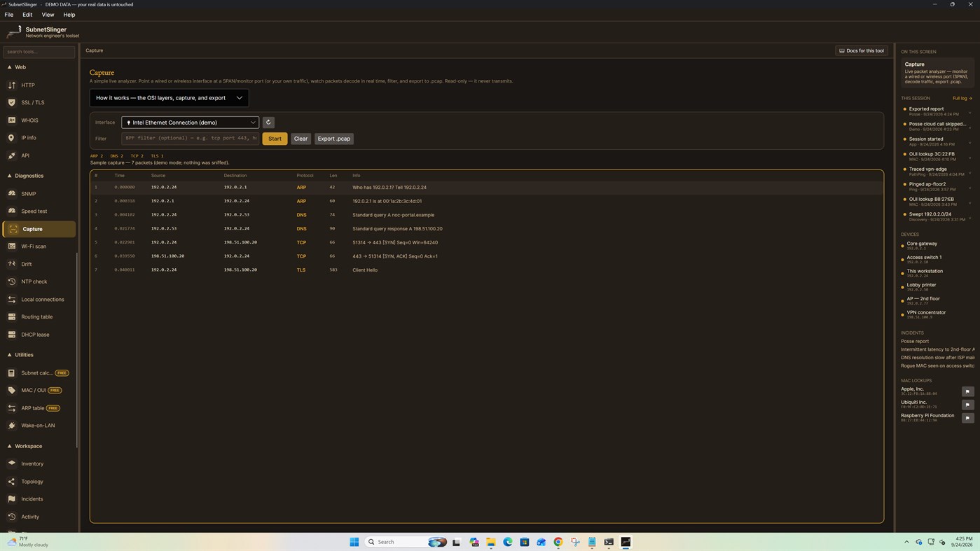Export capture as .pcap
Image resolution: width=980 pixels, height=551 pixels.
pos(334,139)
